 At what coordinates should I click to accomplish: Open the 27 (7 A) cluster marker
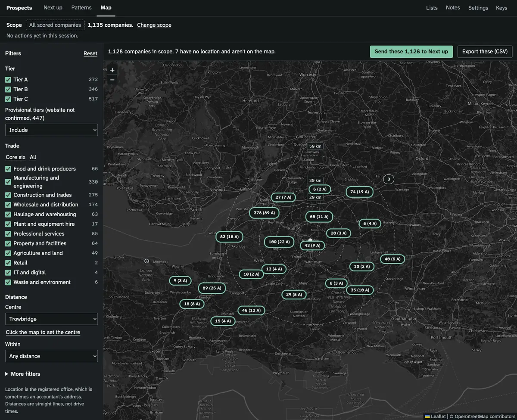click(x=283, y=197)
